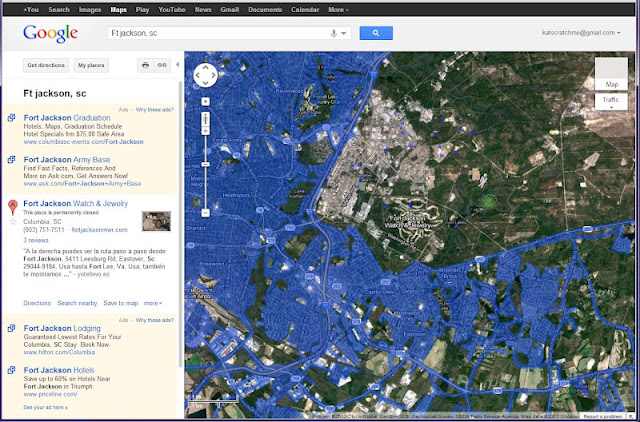
Task: Open the Fort Jackson Watch & Jewelry result
Action: click(x=76, y=203)
